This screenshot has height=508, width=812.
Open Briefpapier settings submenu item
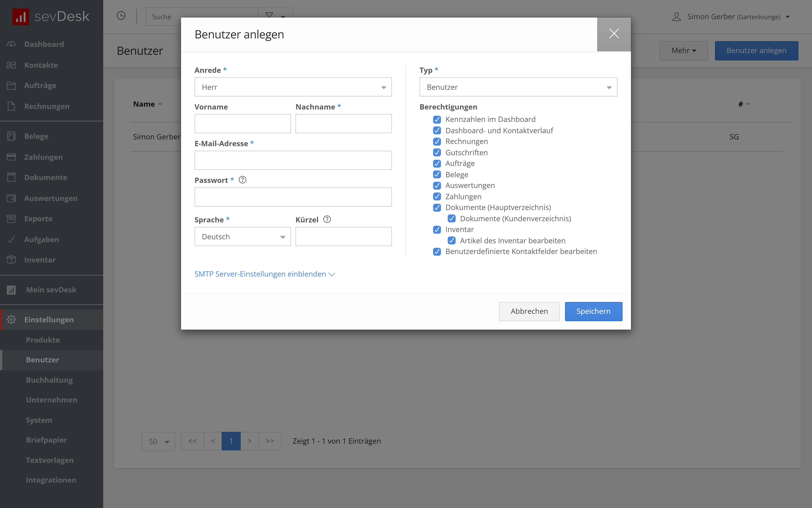coord(47,440)
